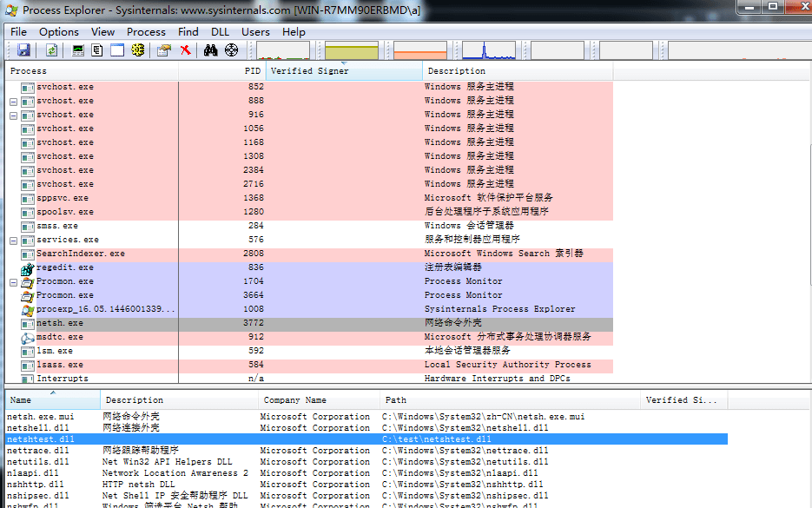Collapse the Procmon.exe PID 1704 node
This screenshot has width=812, height=508.
tap(14, 283)
